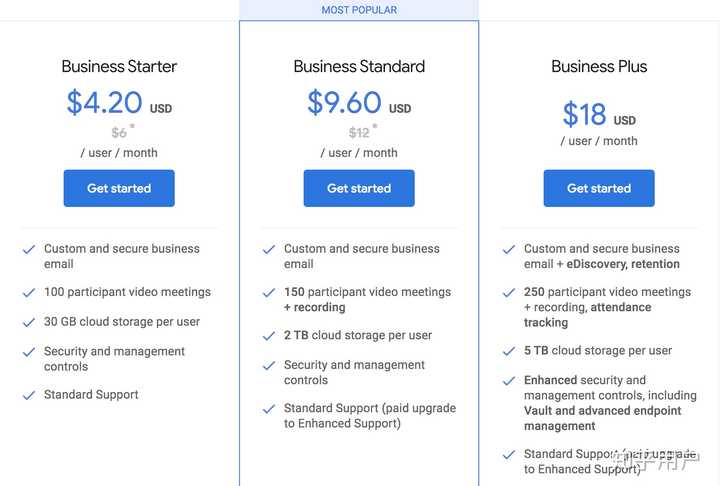The width and height of the screenshot is (720, 486).
Task: Click checkmark next to 250 participant video meetings
Action: pos(509,293)
